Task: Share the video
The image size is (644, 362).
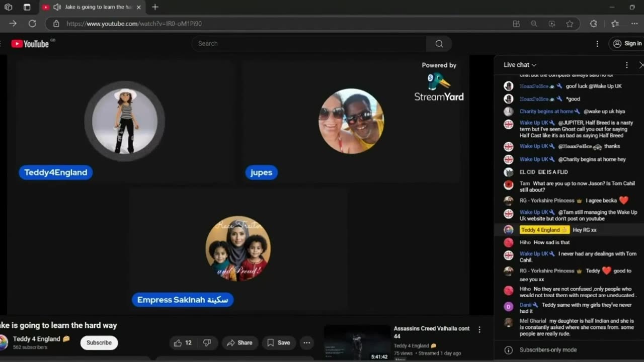Action: (x=239, y=343)
